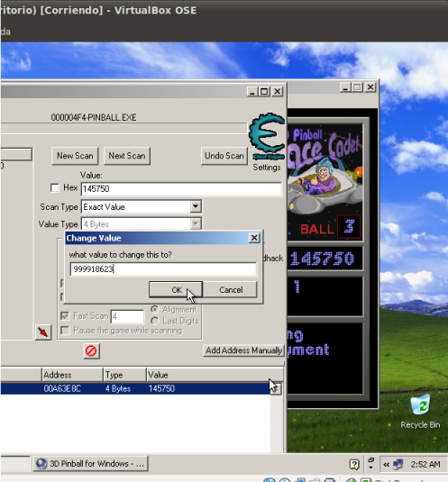Click the scan Value input field
Screen dimensions: 448x482
181,188
